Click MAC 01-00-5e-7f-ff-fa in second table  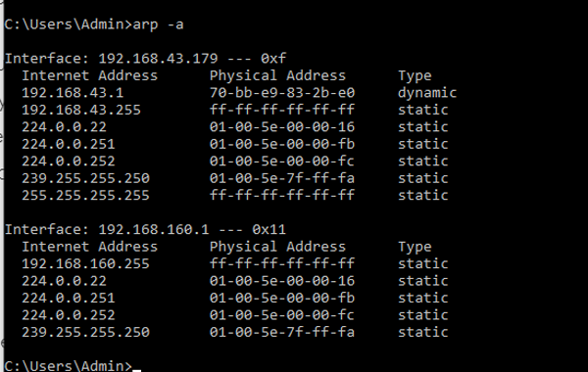pos(282,332)
